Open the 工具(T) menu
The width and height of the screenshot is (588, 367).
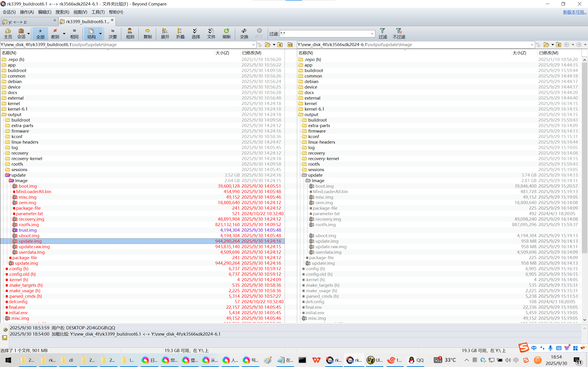pos(98,12)
